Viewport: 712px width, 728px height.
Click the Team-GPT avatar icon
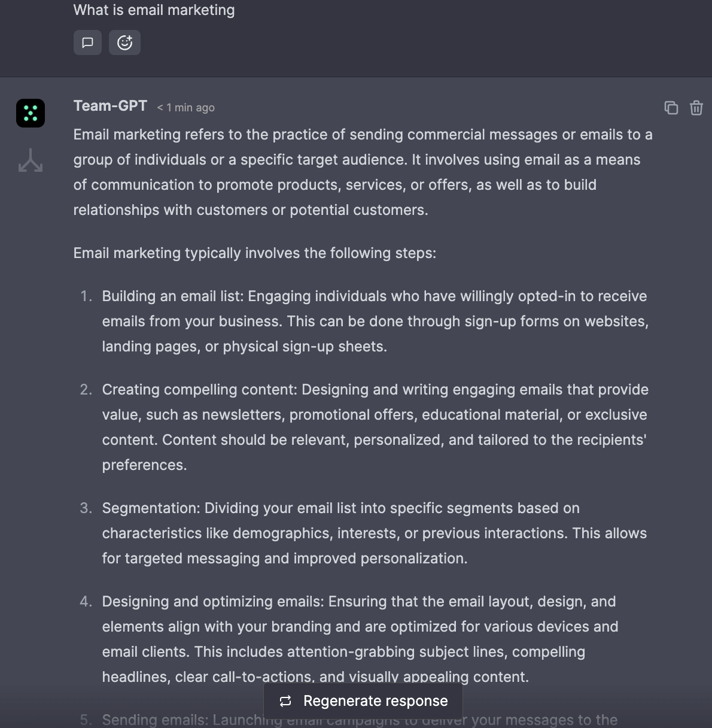click(31, 113)
